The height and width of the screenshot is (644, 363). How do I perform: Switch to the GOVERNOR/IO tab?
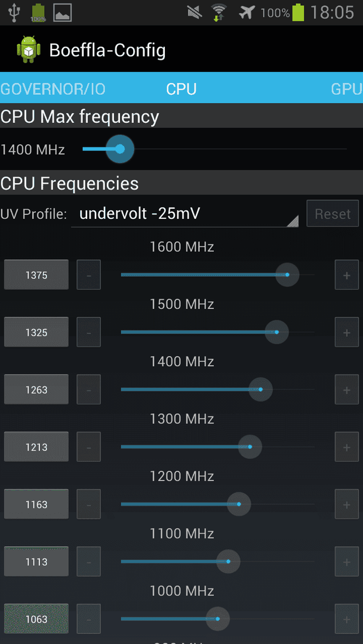[53, 89]
